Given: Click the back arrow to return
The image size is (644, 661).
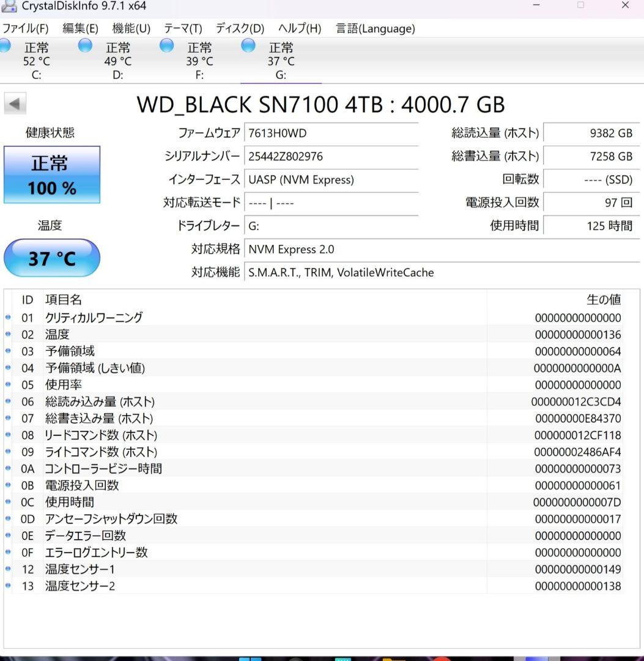Looking at the screenshot, I should pos(15,103).
